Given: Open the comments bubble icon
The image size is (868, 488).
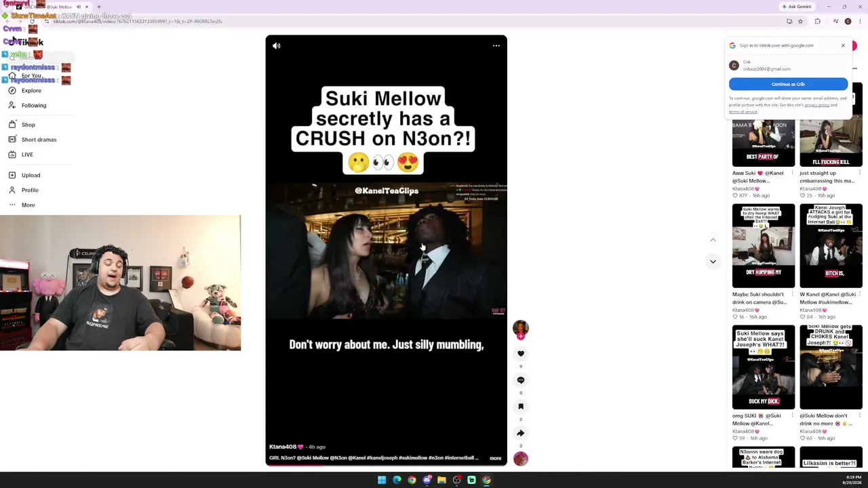Looking at the screenshot, I should [521, 380].
